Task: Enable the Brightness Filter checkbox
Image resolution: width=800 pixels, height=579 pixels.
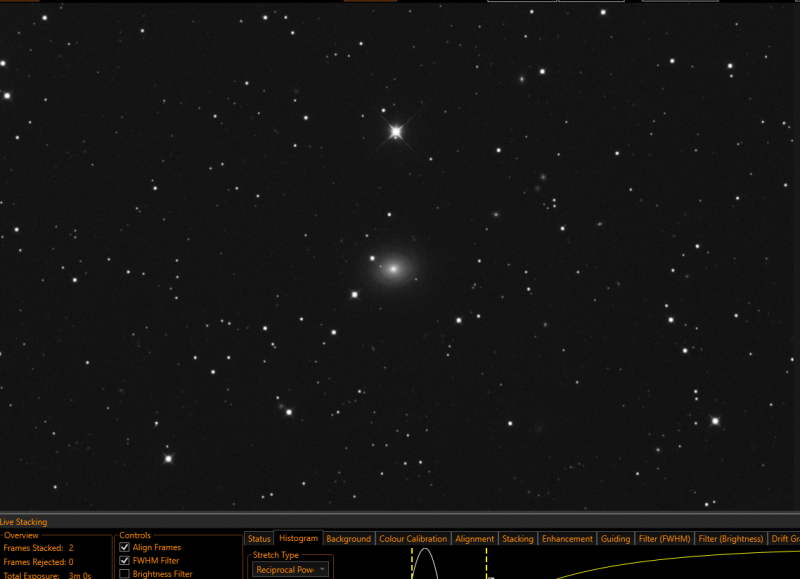Action: 124,574
